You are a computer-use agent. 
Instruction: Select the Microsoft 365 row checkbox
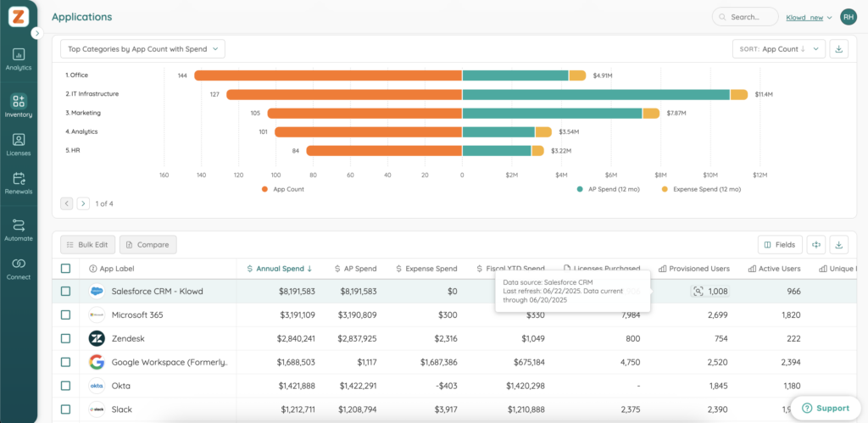(66, 315)
